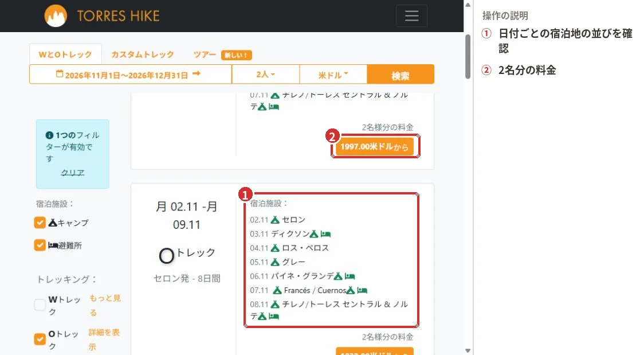Click tent icon on 04.11 ロス・ペロス row

coord(275,248)
